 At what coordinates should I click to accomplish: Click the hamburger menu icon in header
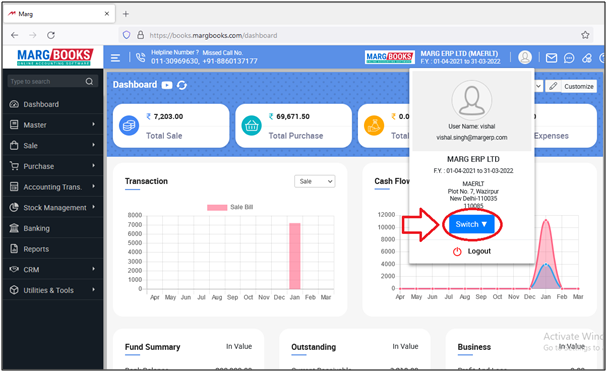[x=115, y=58]
